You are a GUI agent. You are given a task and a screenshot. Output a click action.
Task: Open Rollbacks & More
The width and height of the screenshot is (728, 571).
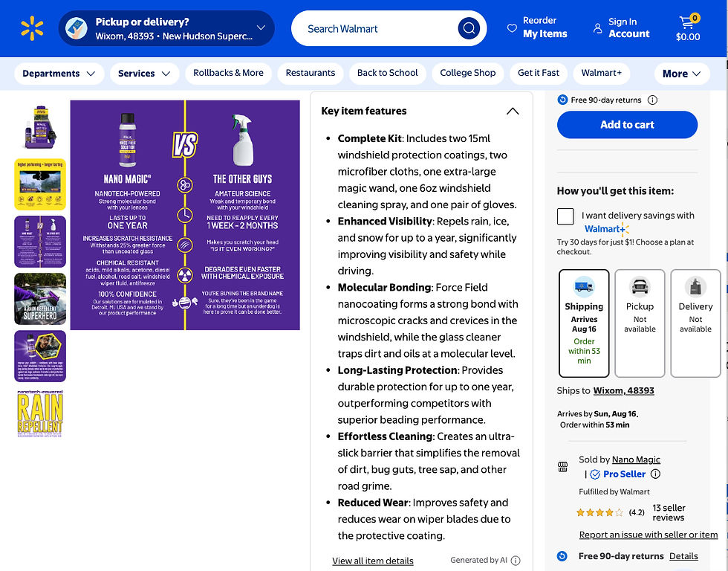[x=229, y=73]
